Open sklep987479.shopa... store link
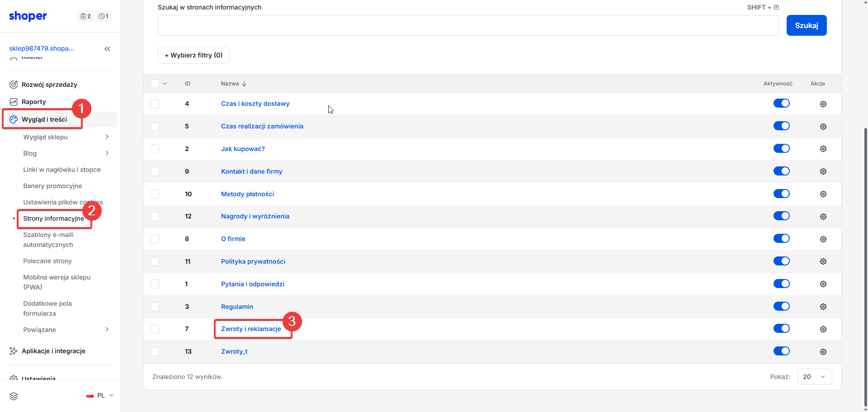This screenshot has height=412, width=868. point(42,48)
